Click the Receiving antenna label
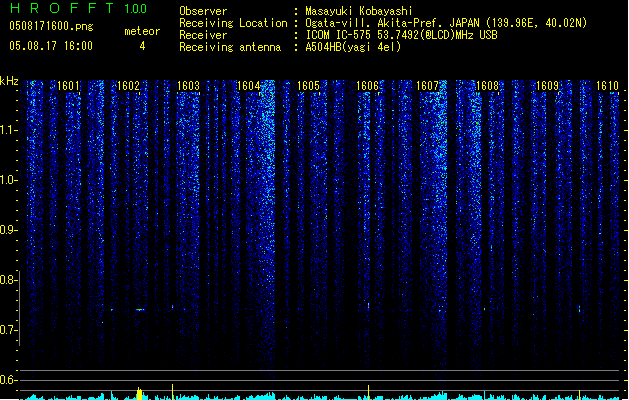The height and width of the screenshot is (400, 629). click(230, 47)
